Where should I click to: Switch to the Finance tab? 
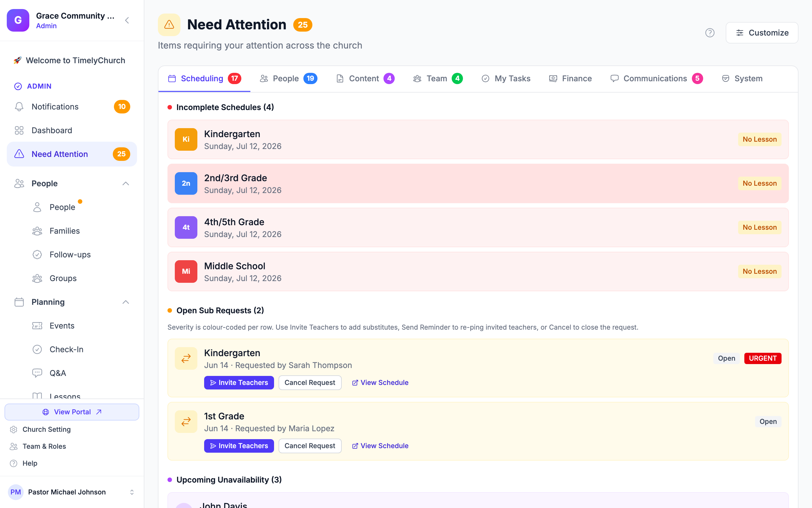tap(570, 79)
